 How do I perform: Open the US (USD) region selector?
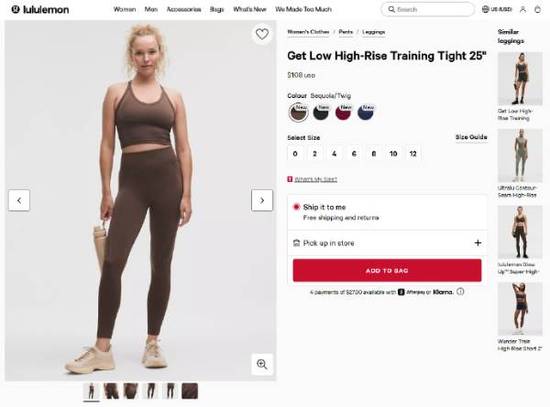497,9
